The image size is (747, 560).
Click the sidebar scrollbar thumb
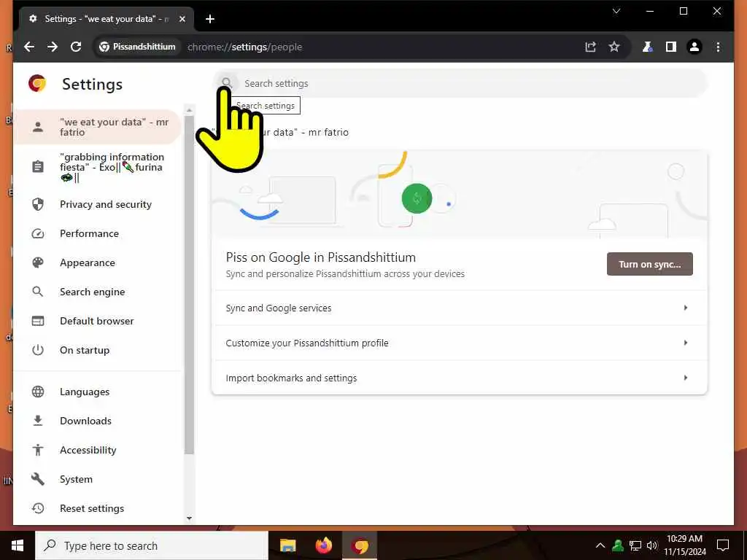pyautogui.click(x=189, y=284)
